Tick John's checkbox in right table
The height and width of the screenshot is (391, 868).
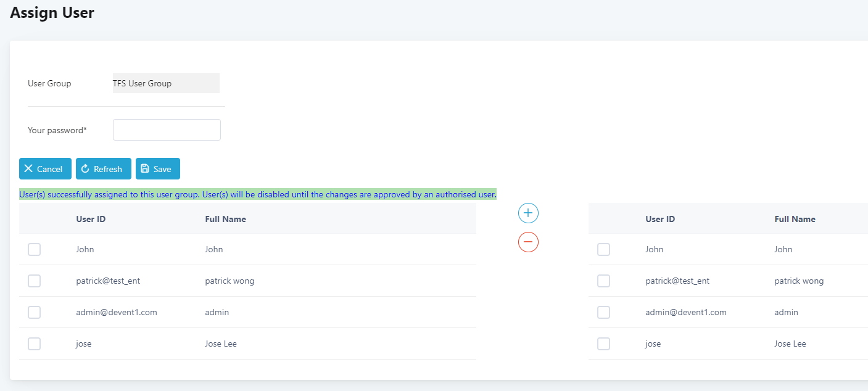pyautogui.click(x=604, y=249)
